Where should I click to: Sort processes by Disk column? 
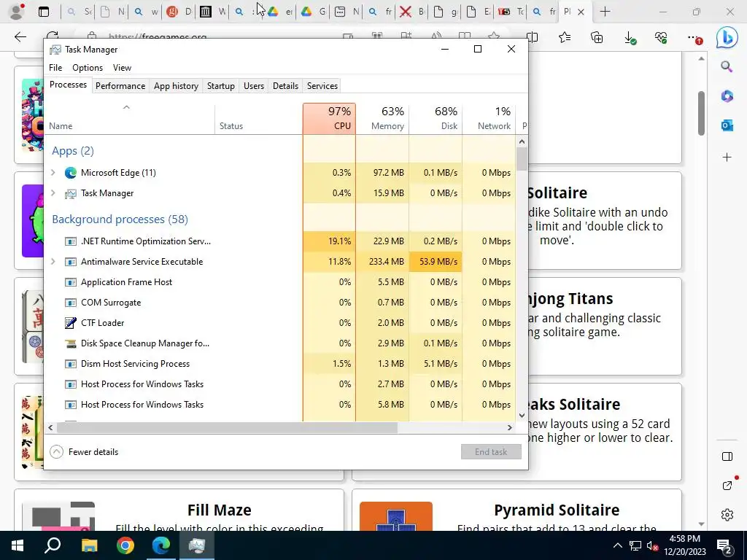tap(436, 119)
